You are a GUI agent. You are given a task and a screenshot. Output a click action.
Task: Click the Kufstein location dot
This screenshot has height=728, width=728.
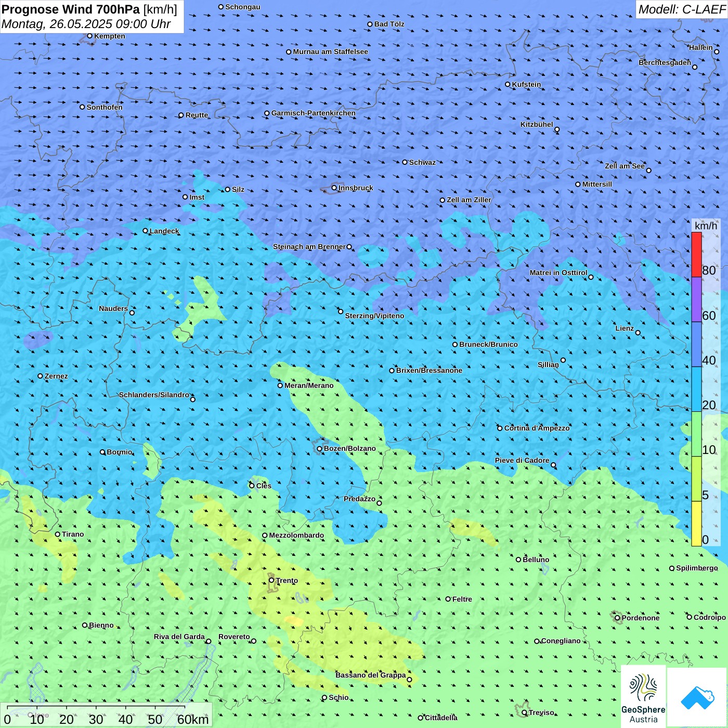pyautogui.click(x=508, y=84)
